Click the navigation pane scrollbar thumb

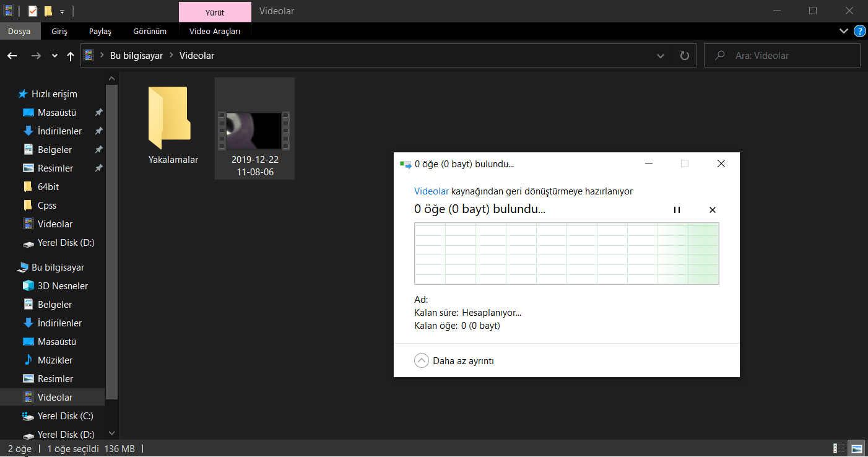tap(112, 243)
